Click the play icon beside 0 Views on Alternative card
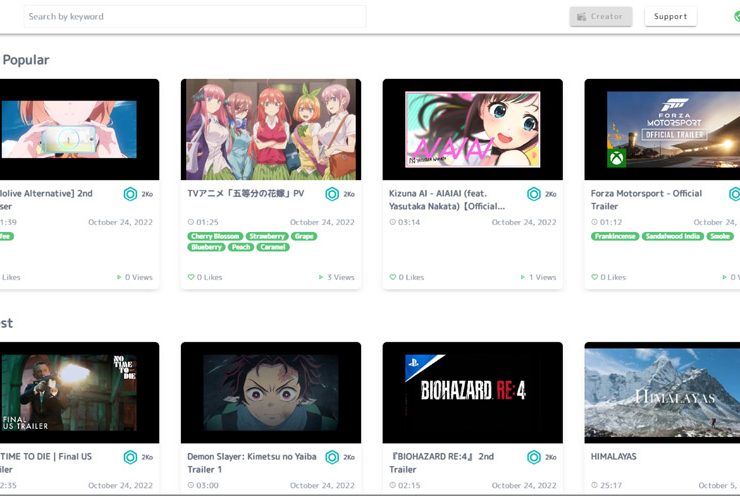740x496 pixels. 119,277
